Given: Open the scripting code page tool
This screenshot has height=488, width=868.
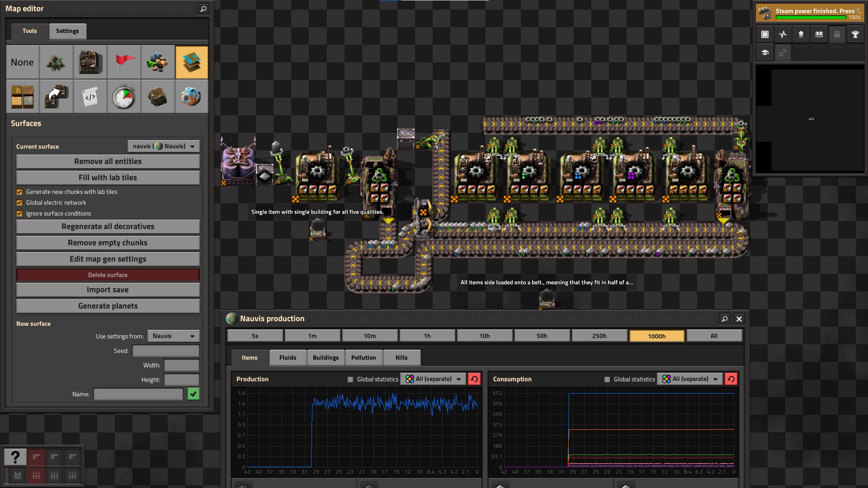Looking at the screenshot, I should 90,97.
